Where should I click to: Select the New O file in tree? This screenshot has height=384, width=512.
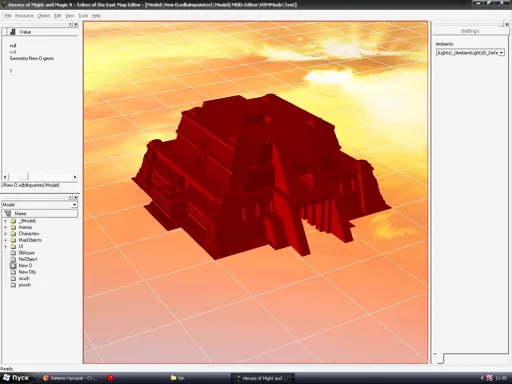[x=25, y=266]
